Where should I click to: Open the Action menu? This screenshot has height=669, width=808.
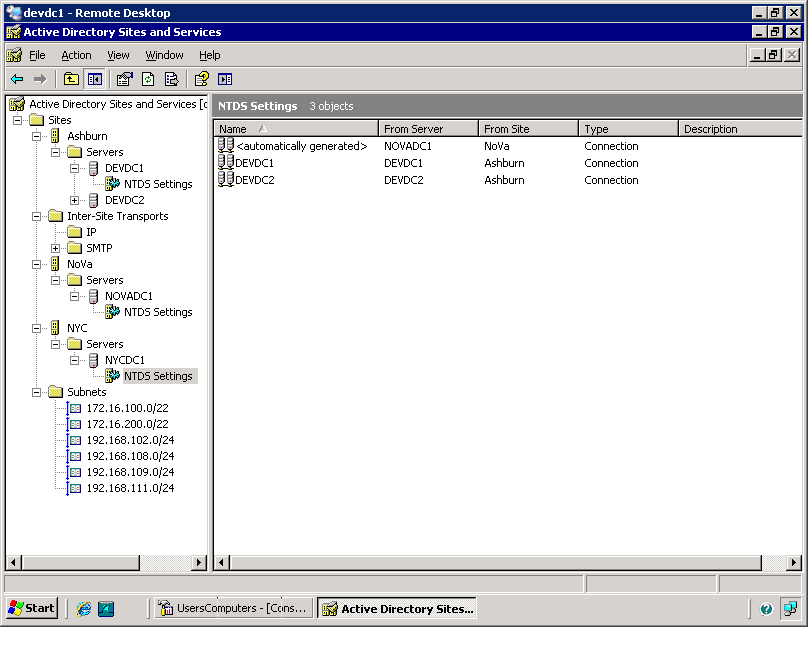click(x=76, y=55)
